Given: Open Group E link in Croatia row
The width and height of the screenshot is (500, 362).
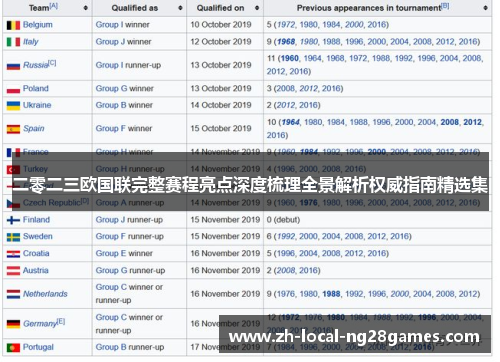Looking at the screenshot, I should coord(111,253).
